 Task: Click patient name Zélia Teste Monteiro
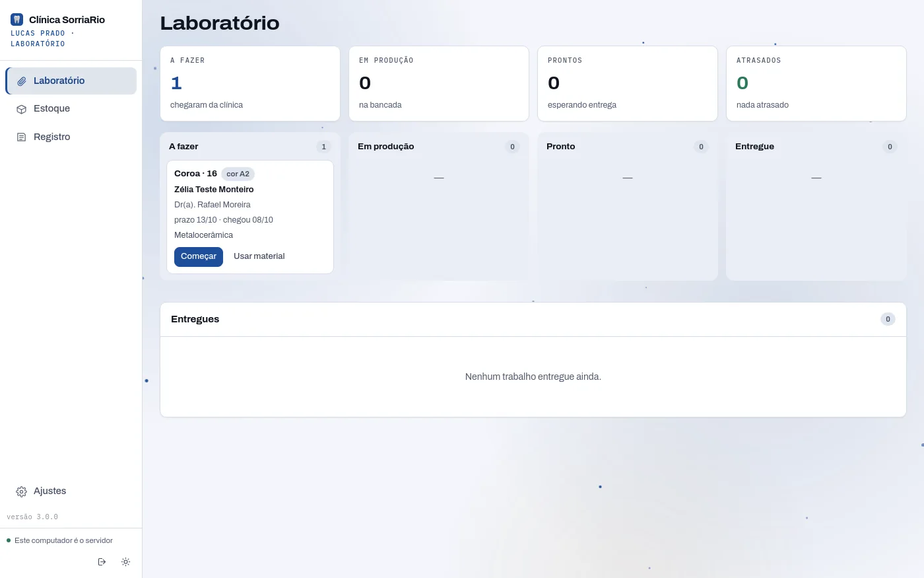click(214, 190)
